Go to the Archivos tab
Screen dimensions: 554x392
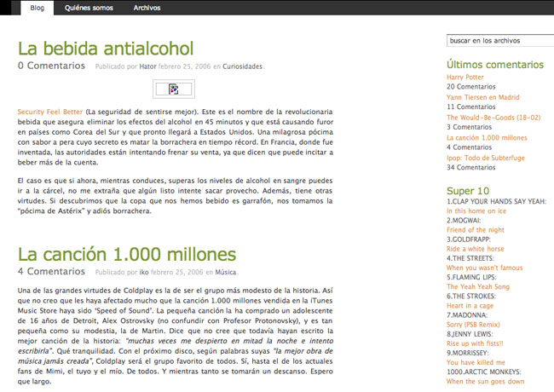pyautogui.click(x=147, y=8)
